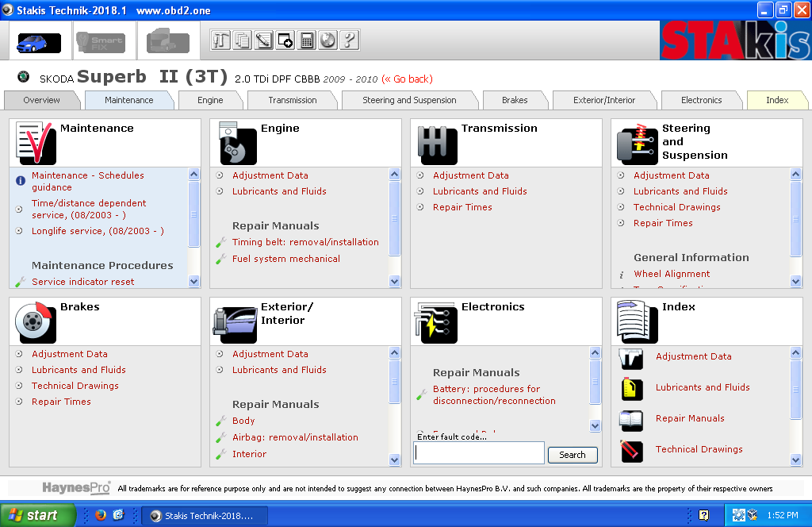Open the hammer tools toolbar icon
The width and height of the screenshot is (812, 527).
220,40
